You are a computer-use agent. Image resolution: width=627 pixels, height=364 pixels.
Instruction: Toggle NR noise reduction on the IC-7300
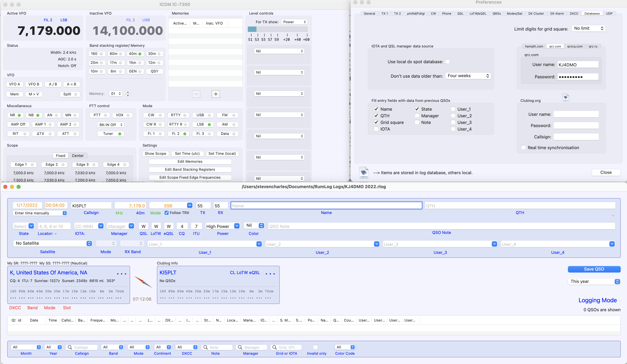click(x=15, y=115)
